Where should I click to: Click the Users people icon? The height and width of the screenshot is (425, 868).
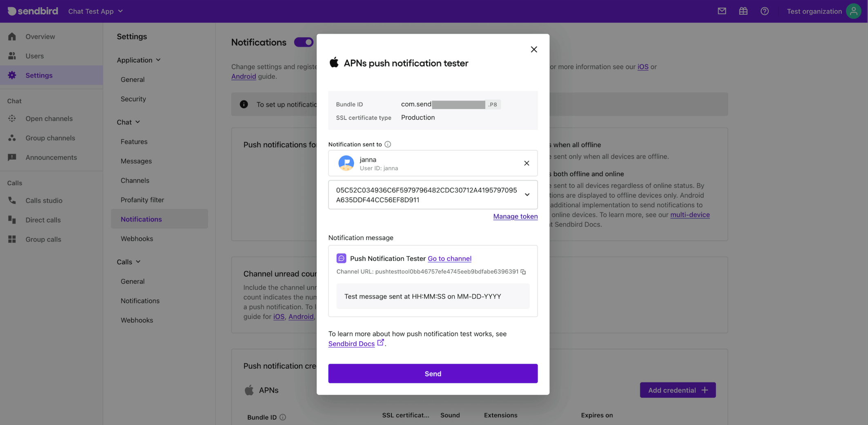click(12, 56)
